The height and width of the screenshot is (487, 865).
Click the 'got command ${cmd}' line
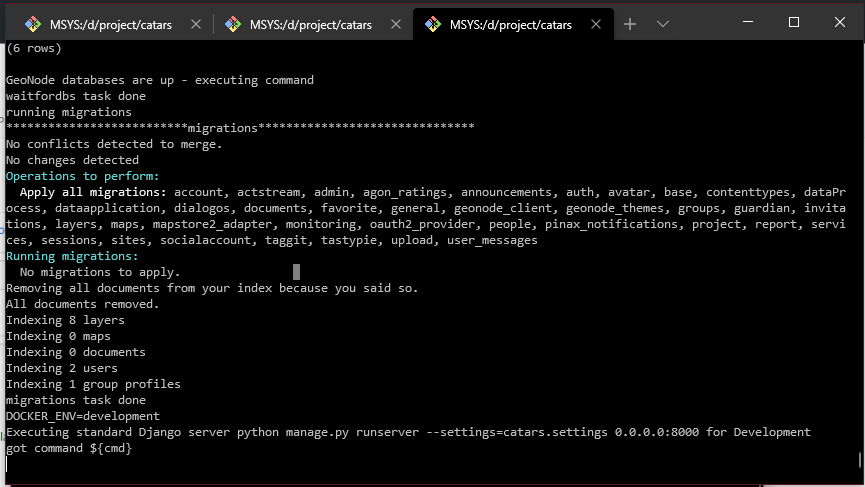click(x=69, y=448)
